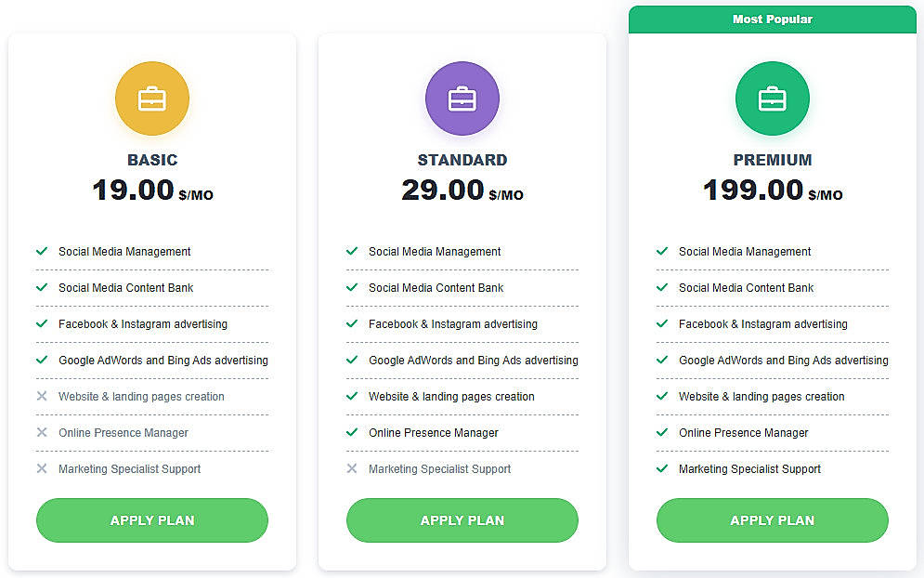Select the PREMIUM plan heading
The image size is (924, 578).
point(772,159)
